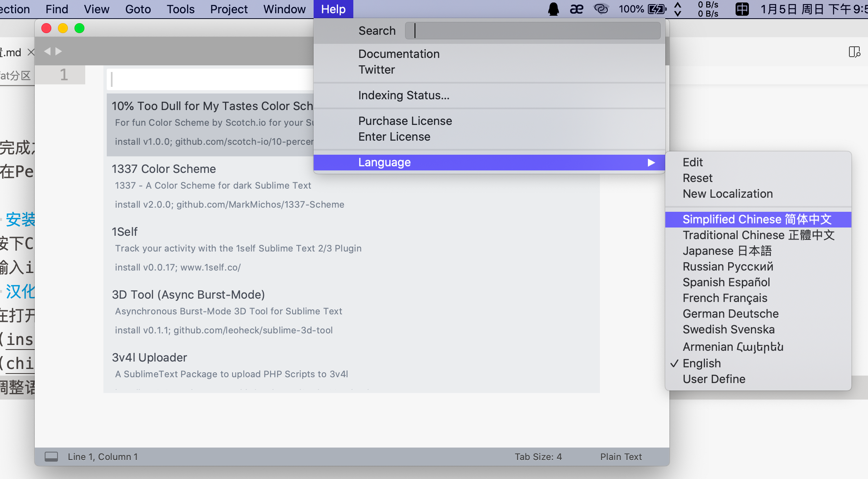Select 1337 Color Scheme package
This screenshot has width=868, height=479.
tap(352, 187)
